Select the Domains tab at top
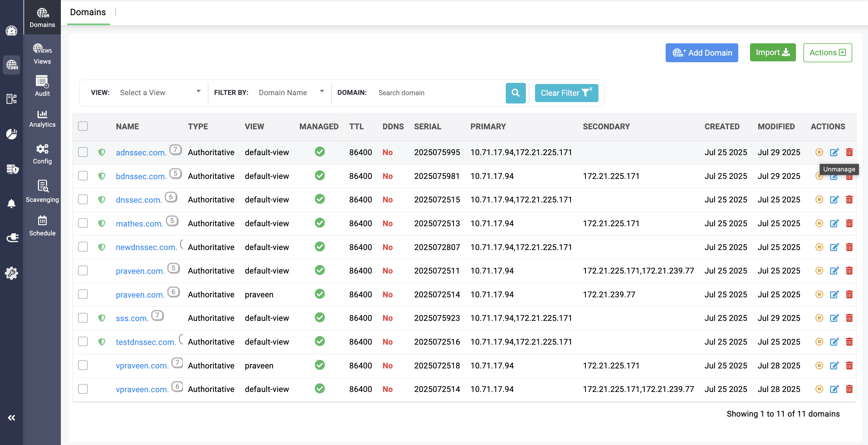Viewport: 868px width, 445px height. coord(88,12)
